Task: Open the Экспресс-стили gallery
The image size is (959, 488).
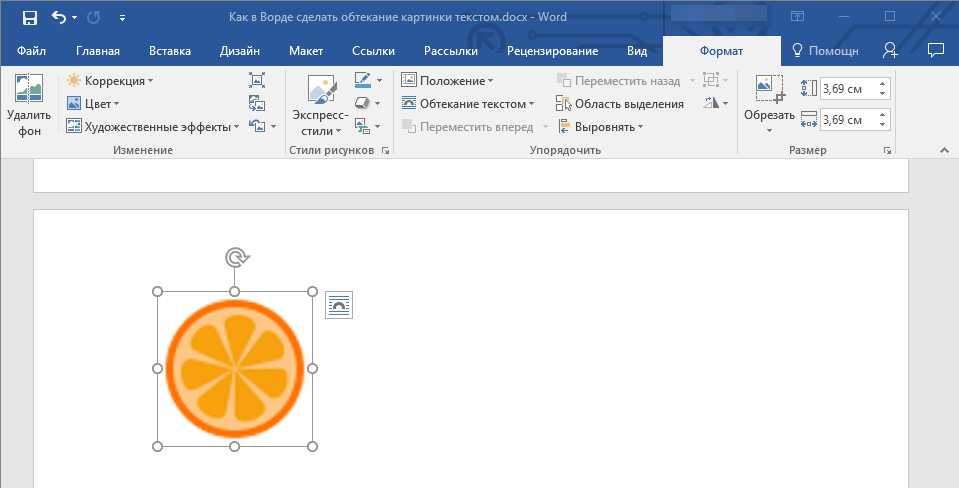Action: 318,107
